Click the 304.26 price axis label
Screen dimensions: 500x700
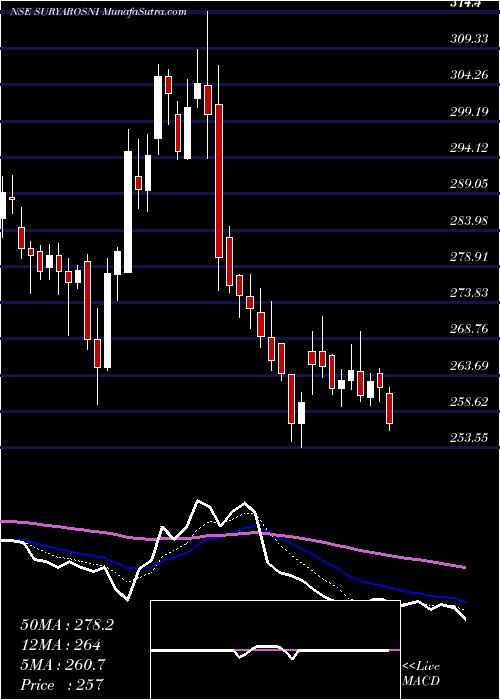(x=468, y=75)
